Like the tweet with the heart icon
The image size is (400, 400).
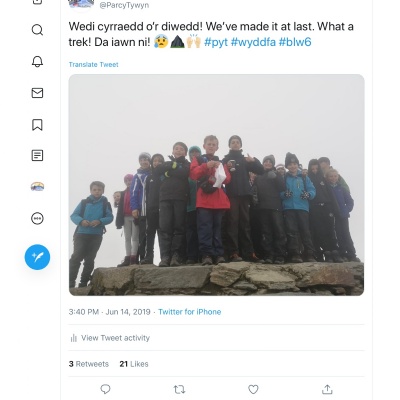coord(253,389)
